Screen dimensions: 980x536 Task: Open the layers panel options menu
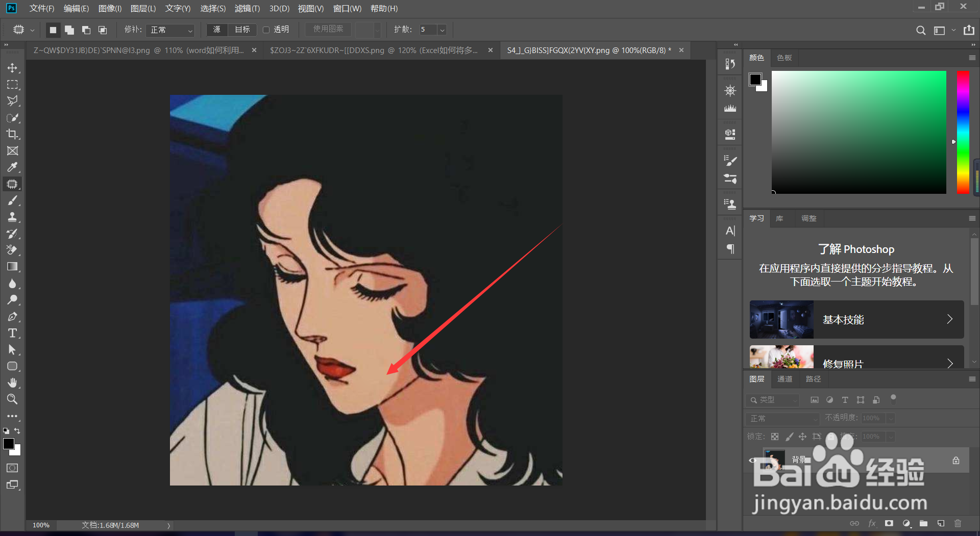[x=972, y=379]
